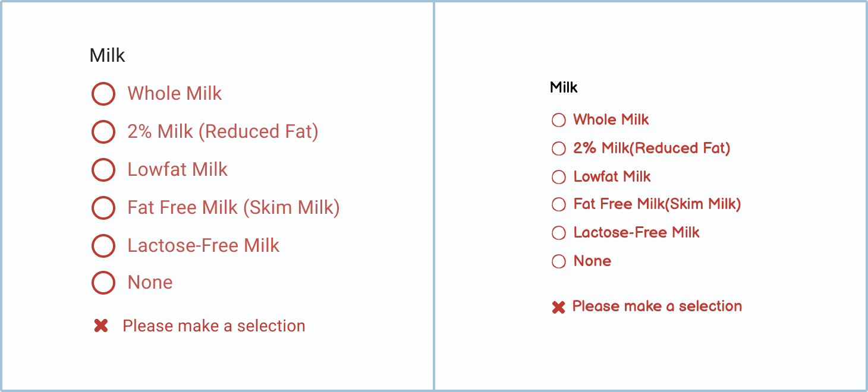Select Lactose-Free Milk radio in right form
868x392 pixels.
tap(559, 233)
